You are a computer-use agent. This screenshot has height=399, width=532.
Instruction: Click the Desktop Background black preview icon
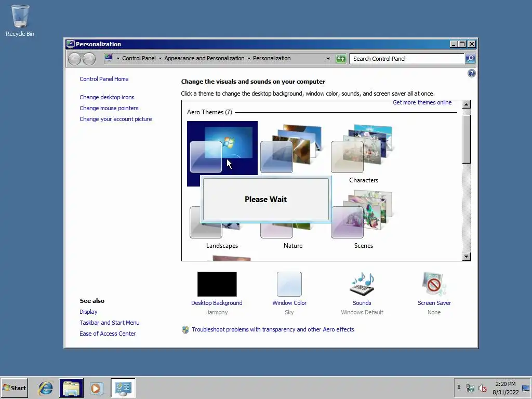coord(217,284)
